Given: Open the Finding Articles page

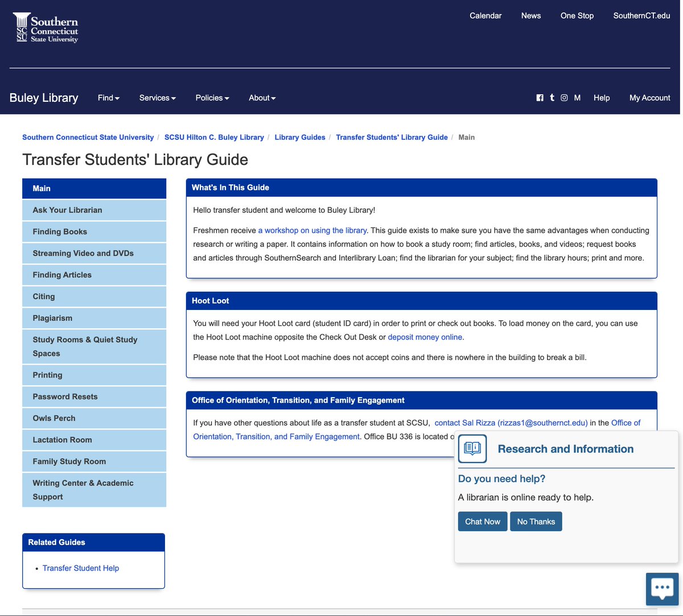Looking at the screenshot, I should point(94,275).
